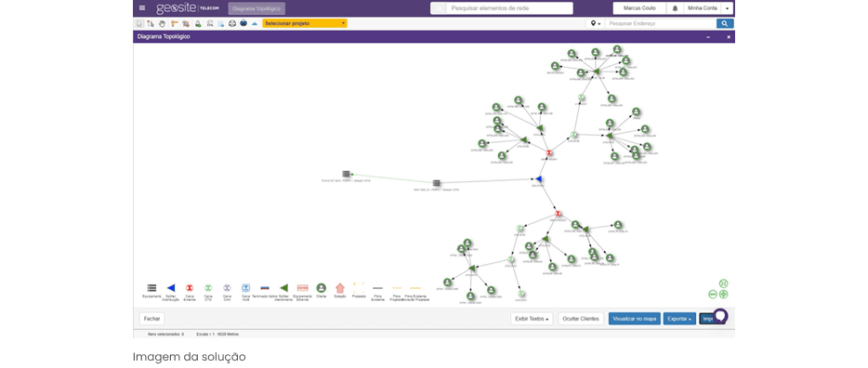Select the arrow pointer tool
868x368 pixels.
139,24
